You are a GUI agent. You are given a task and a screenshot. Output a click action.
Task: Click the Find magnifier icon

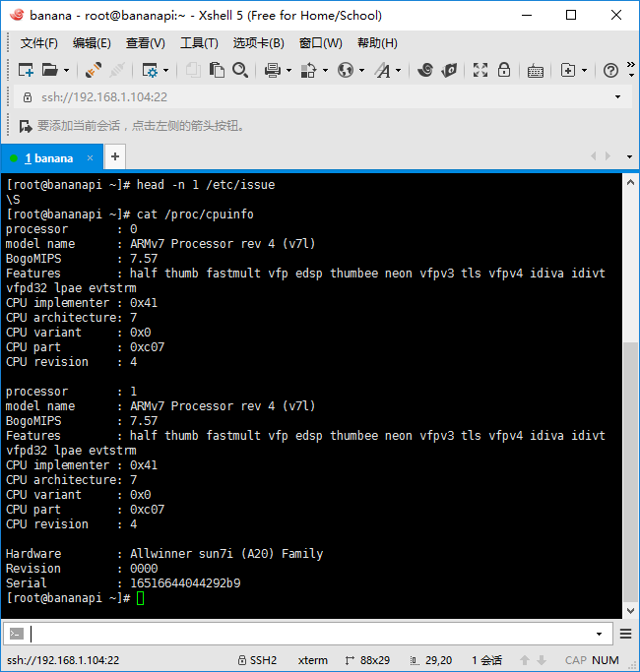tap(240, 70)
